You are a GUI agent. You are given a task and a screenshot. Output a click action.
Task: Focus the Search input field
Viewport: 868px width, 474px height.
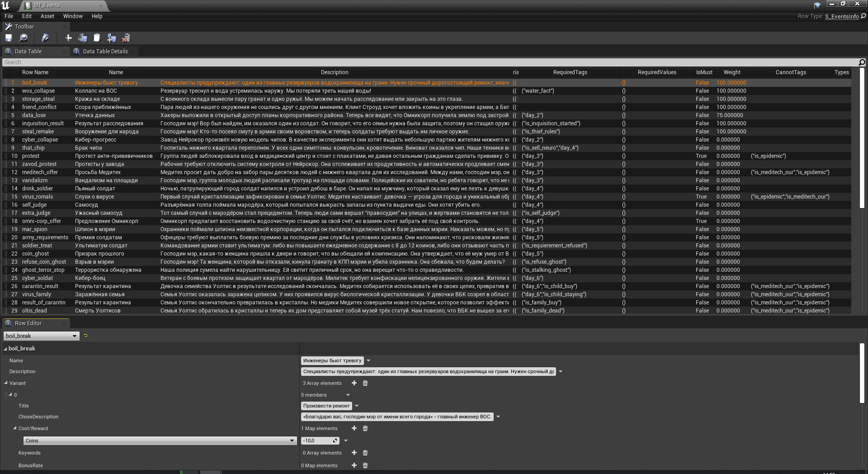pos(429,62)
